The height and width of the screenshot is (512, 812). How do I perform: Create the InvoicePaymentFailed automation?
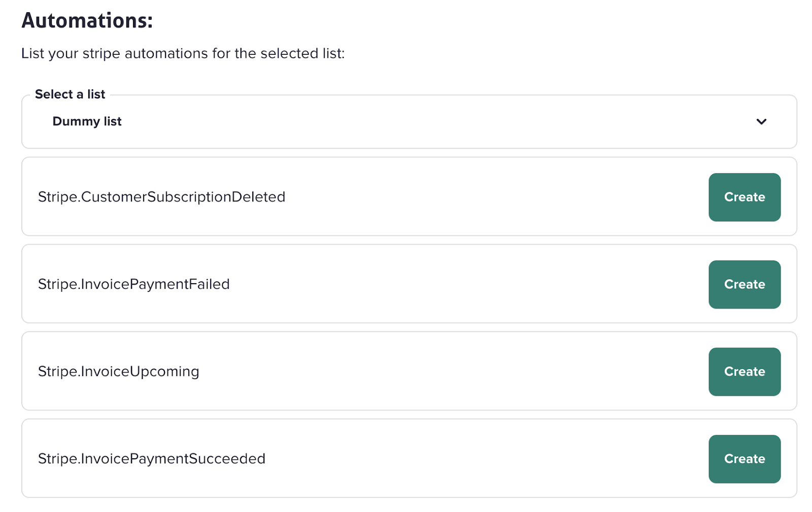(744, 285)
